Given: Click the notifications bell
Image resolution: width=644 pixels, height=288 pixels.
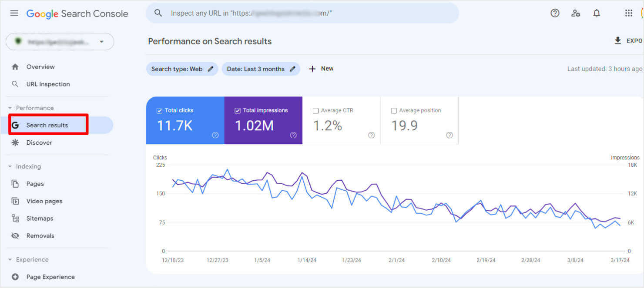Looking at the screenshot, I should coord(597,13).
